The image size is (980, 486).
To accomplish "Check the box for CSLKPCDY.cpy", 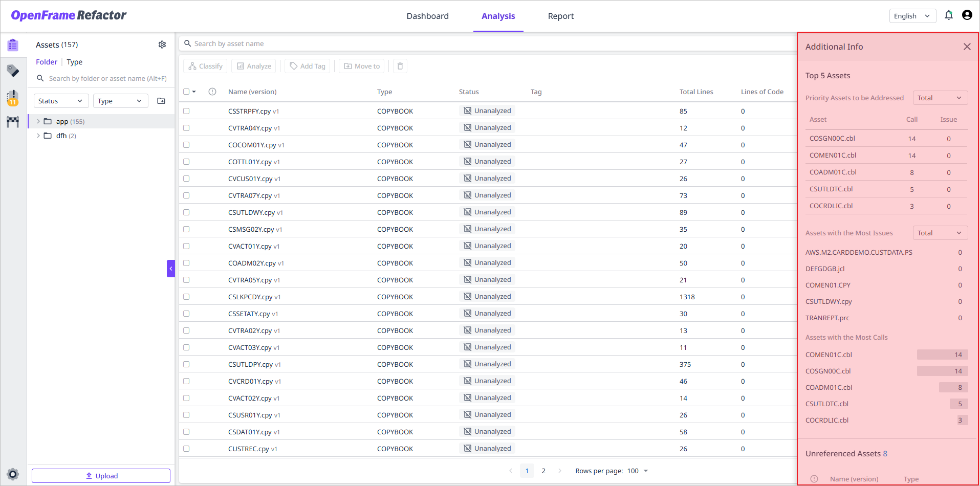I will 186,297.
